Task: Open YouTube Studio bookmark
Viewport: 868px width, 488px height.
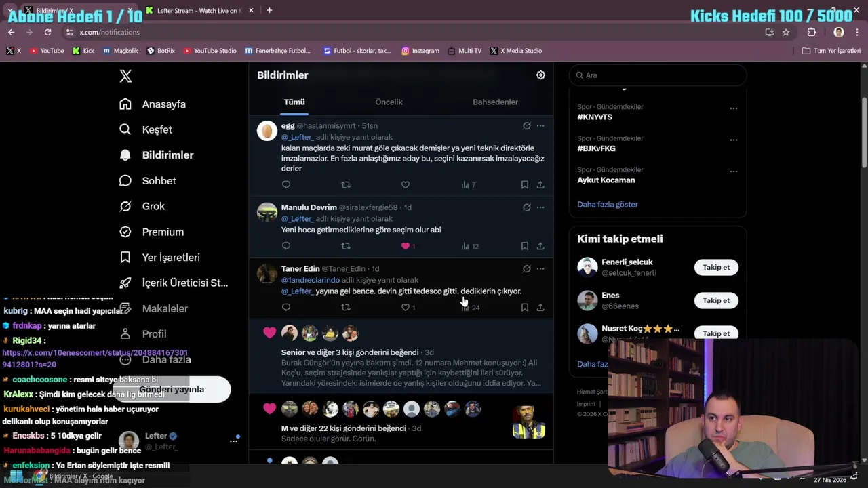Action: [210, 51]
